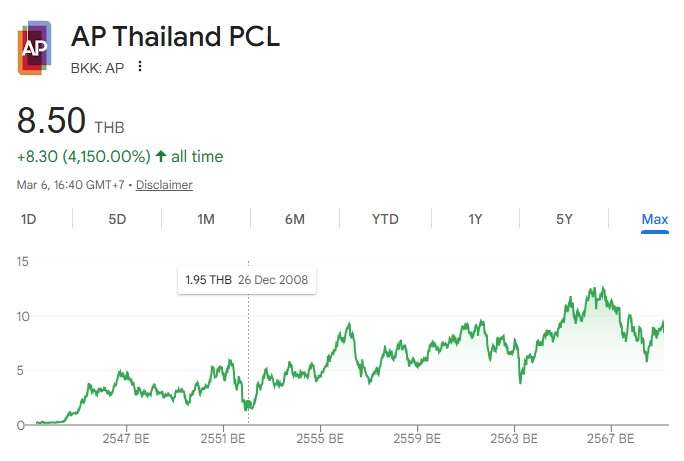Click the 2555 BE axis label
The image size is (684, 461).
tap(320, 439)
